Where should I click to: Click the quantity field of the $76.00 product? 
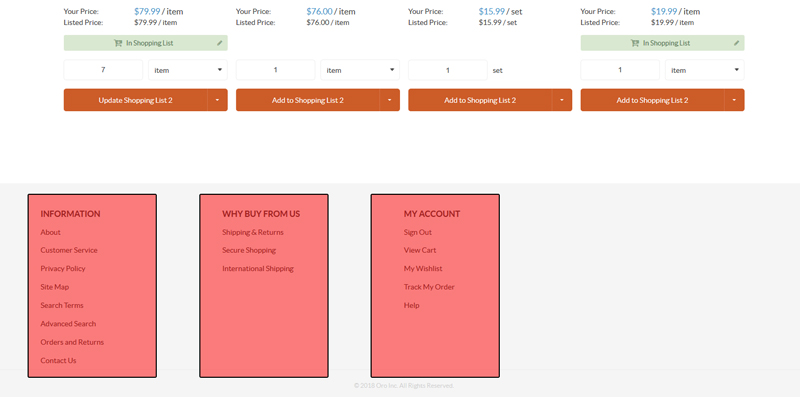(x=276, y=70)
